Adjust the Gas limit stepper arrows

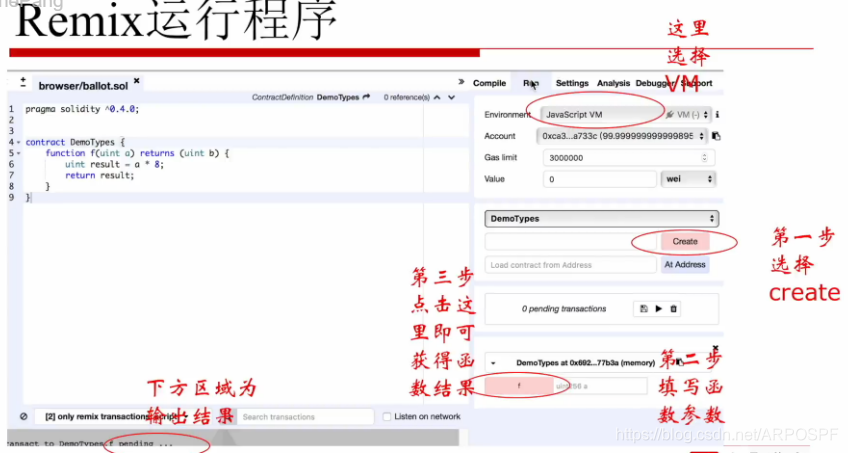coord(704,158)
